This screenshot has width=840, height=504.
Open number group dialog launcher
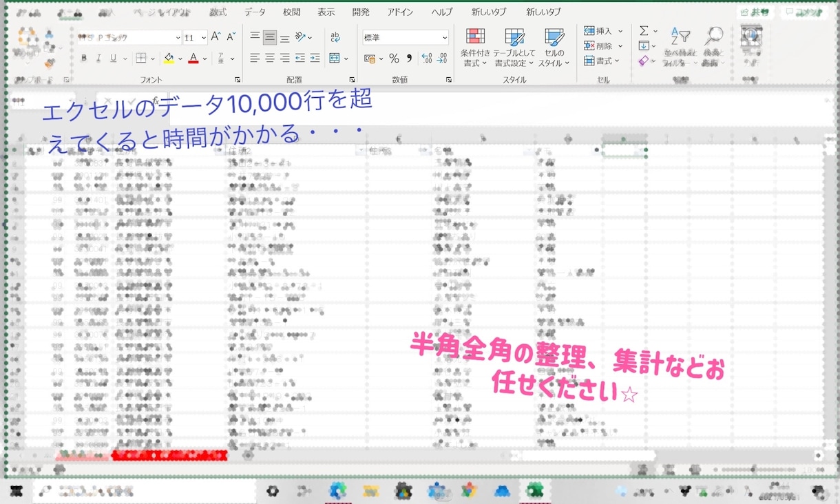(449, 80)
